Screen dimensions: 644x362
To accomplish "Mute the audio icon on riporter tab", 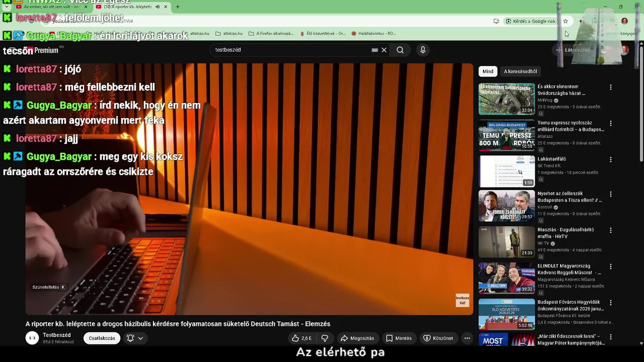I will pos(157,7).
